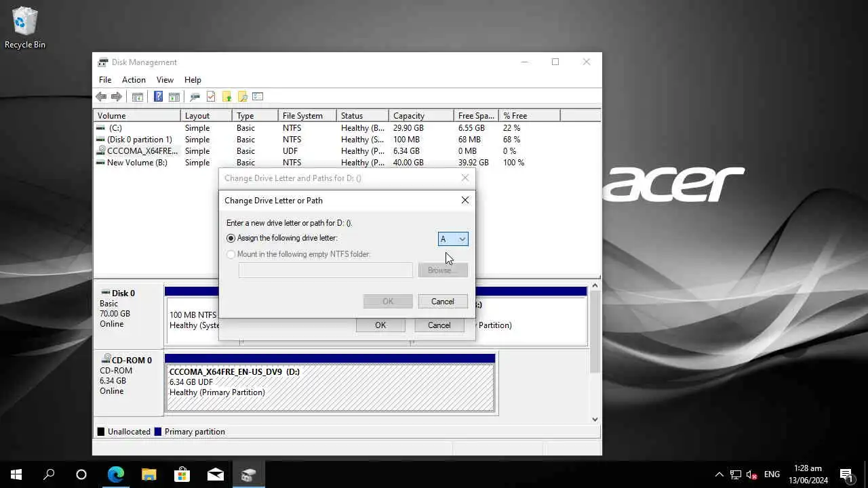This screenshot has height=488, width=868.
Task: Show hidden tray icons chevron
Action: pos(719,474)
